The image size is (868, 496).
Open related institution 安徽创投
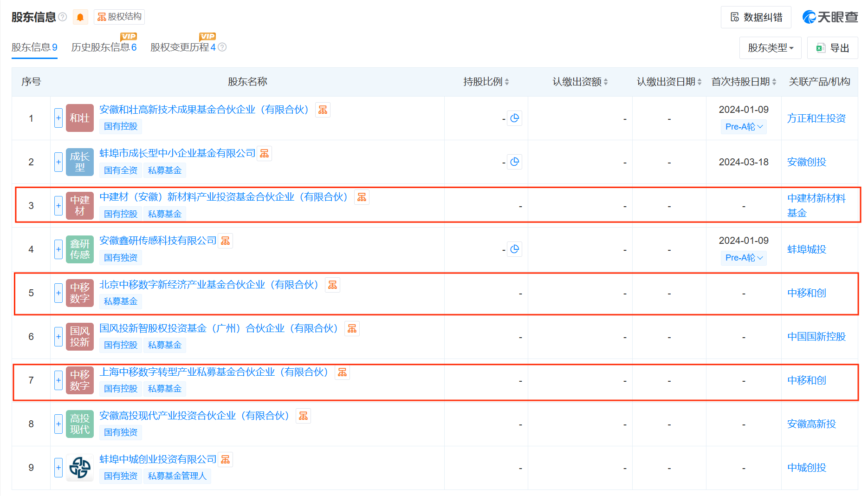coord(807,162)
